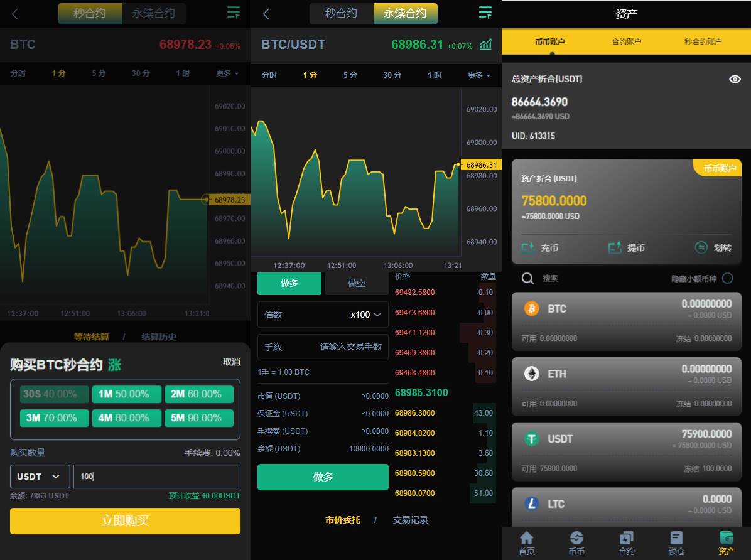Click the 提币 withdraw icon
The image size is (751, 560).
[x=615, y=247]
